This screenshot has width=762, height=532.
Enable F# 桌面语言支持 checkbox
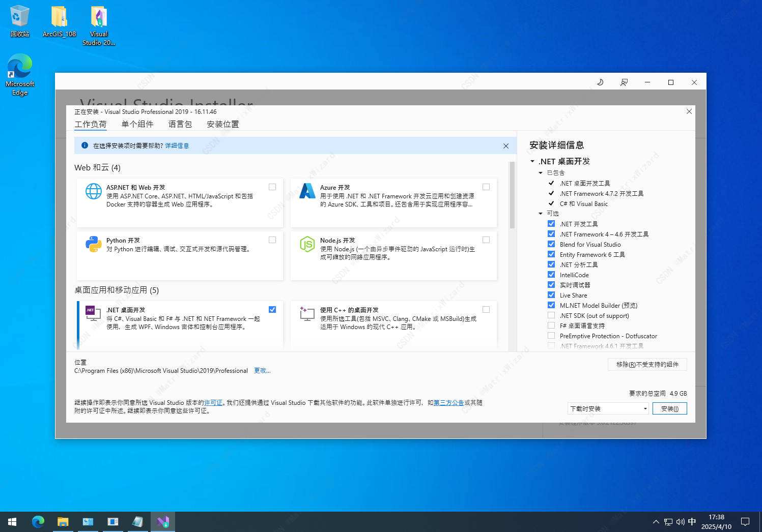coord(551,326)
